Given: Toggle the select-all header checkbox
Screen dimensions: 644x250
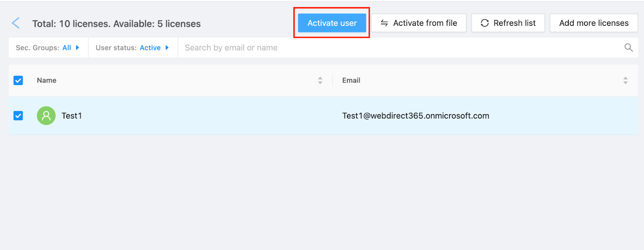Looking at the screenshot, I should (18, 80).
